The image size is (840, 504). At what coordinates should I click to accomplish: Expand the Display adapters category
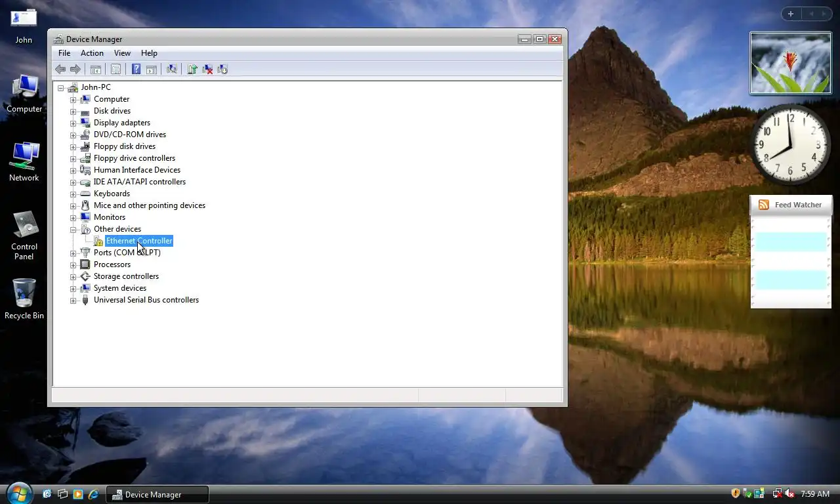pos(73,123)
